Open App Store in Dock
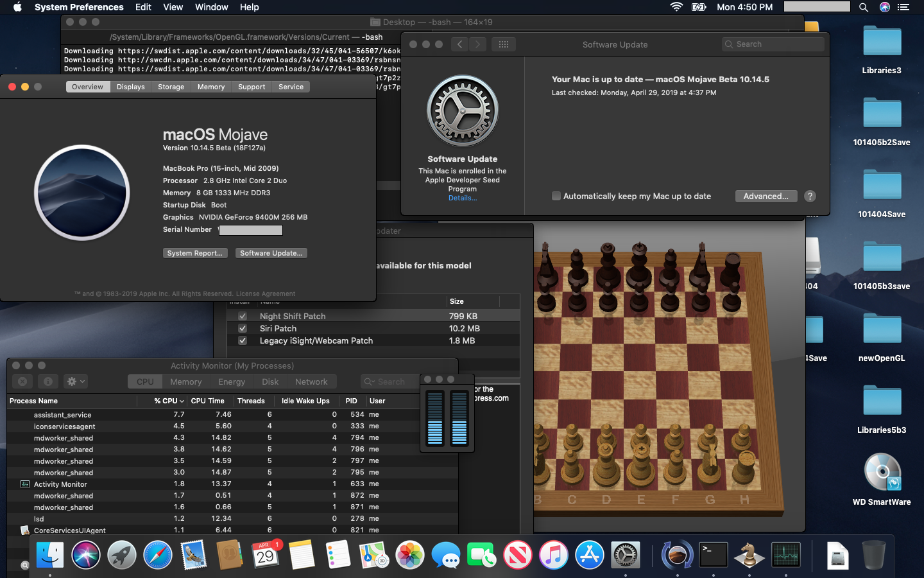This screenshot has height=578, width=924. [589, 555]
